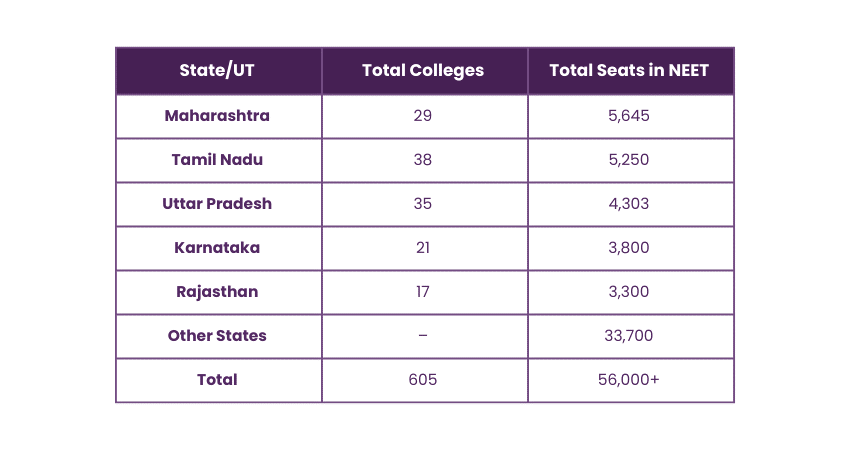Image resolution: width=850 pixels, height=450 pixels.
Task: Click the 605 total colleges cell
Action: point(423,380)
